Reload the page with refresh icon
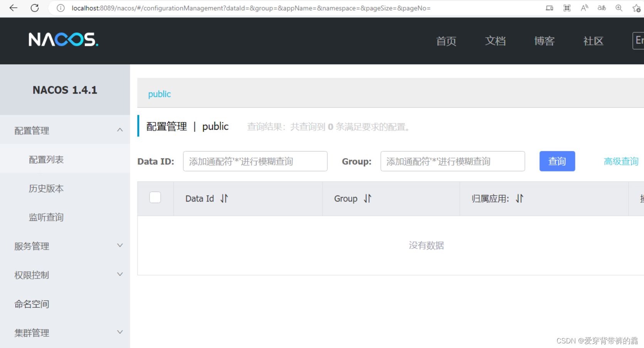The image size is (644, 348). pyautogui.click(x=35, y=8)
